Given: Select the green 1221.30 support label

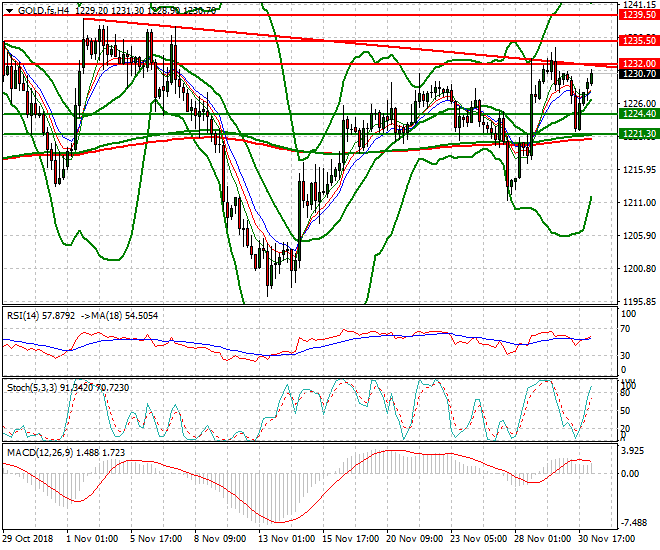Looking at the screenshot, I should tap(639, 134).
